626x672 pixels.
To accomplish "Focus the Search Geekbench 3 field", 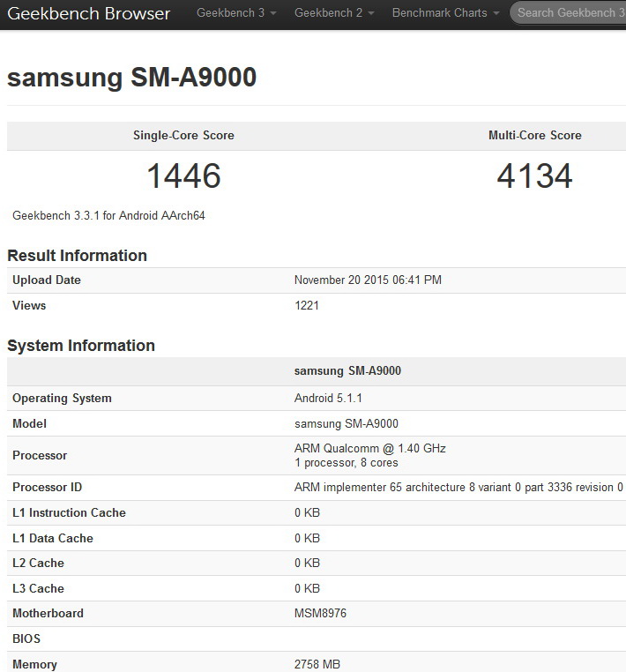I will click(x=570, y=13).
